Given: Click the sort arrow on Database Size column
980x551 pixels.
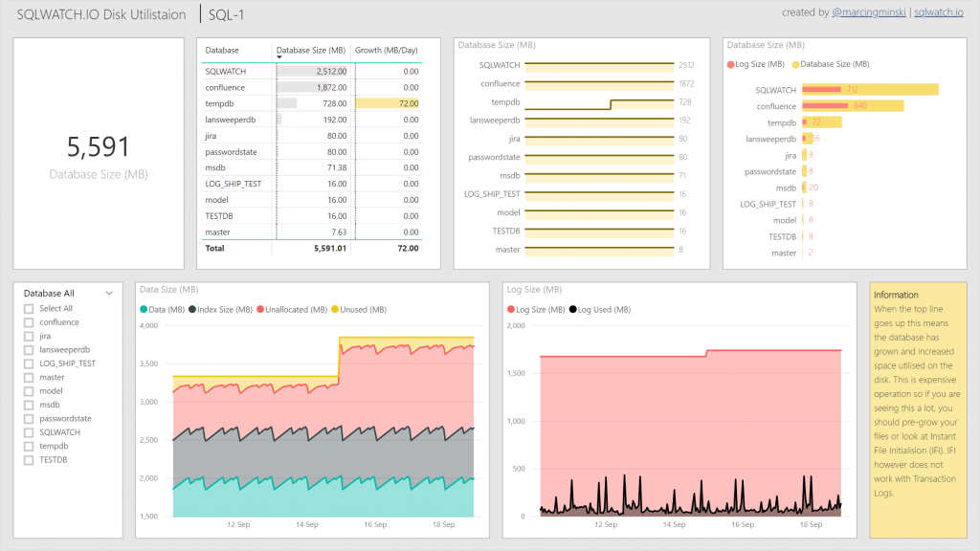Looking at the screenshot, I should click(x=278, y=58).
